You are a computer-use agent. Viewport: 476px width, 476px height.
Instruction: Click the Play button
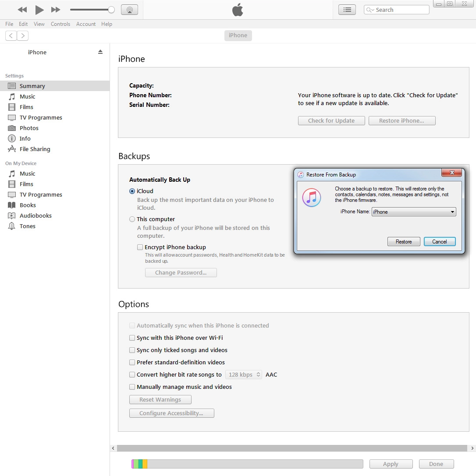39,10
